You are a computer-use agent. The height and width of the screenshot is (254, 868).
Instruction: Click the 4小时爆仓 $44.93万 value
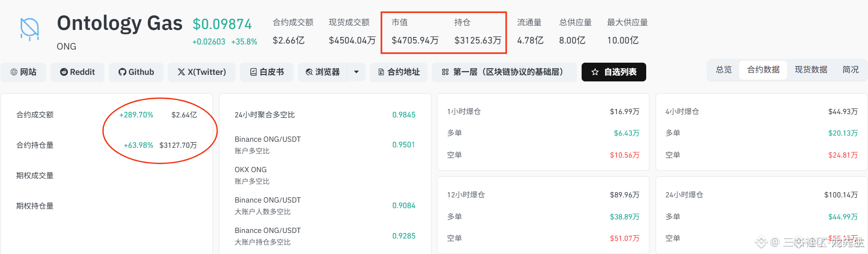(843, 112)
